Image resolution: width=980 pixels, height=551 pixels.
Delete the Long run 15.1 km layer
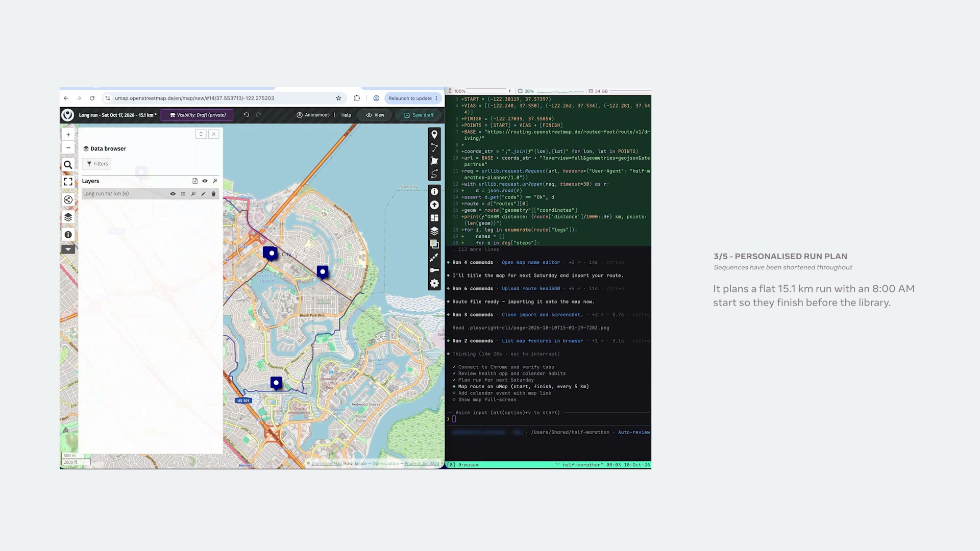pyautogui.click(x=213, y=194)
